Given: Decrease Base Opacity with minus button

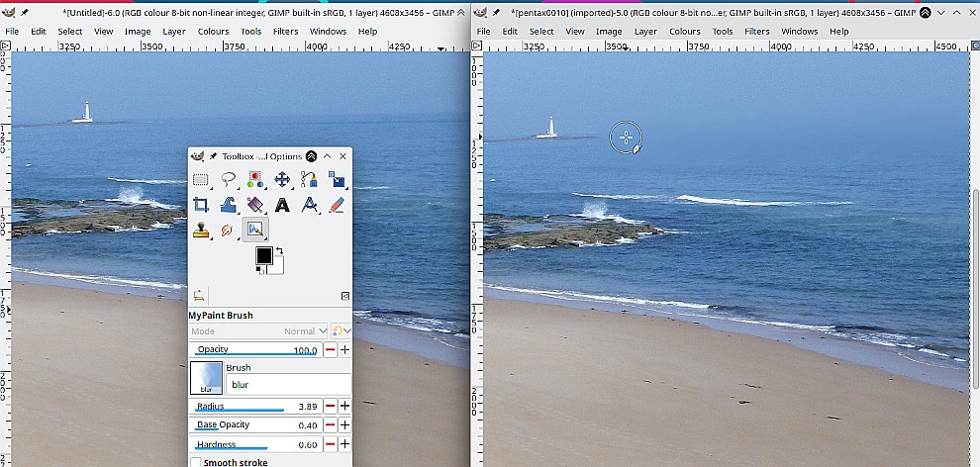Looking at the screenshot, I should pos(330,425).
